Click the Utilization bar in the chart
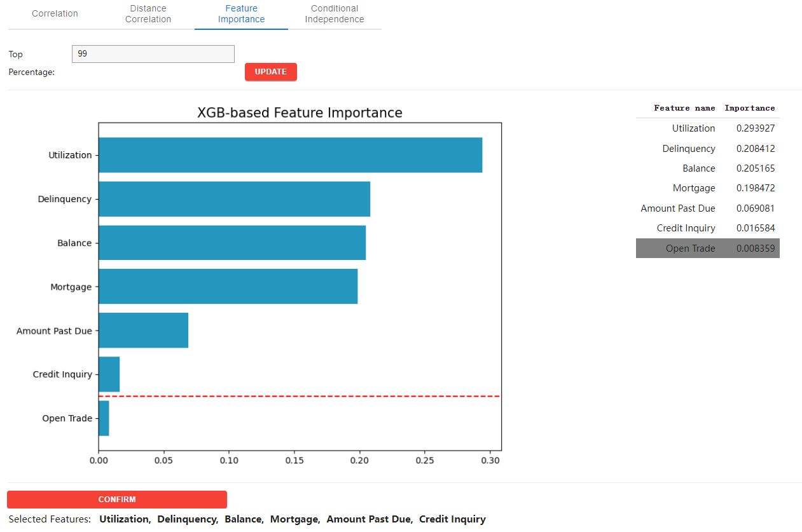 pos(290,155)
